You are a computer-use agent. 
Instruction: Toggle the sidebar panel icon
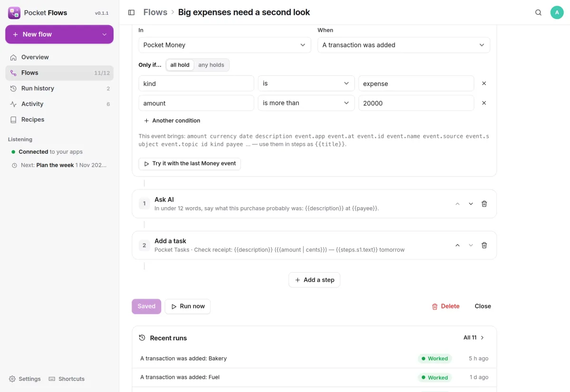coord(132,12)
